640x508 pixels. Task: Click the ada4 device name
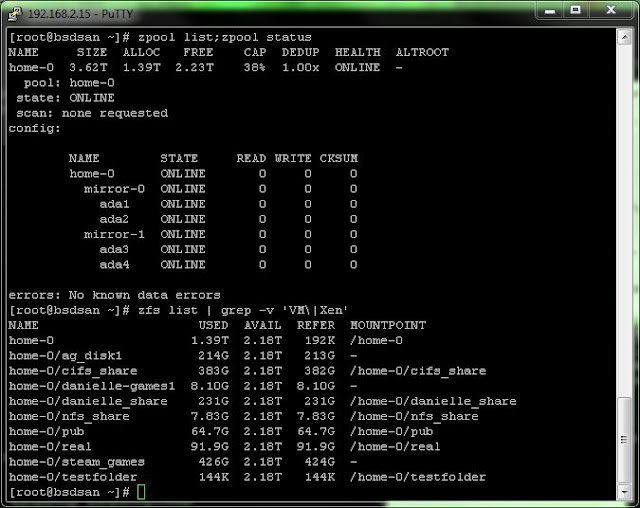tap(114, 265)
